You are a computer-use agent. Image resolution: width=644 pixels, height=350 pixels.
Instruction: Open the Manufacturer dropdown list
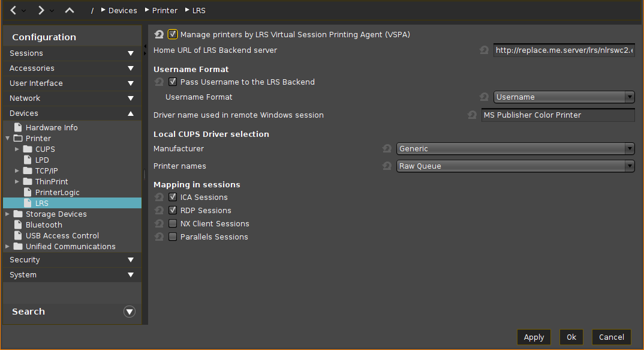point(515,148)
